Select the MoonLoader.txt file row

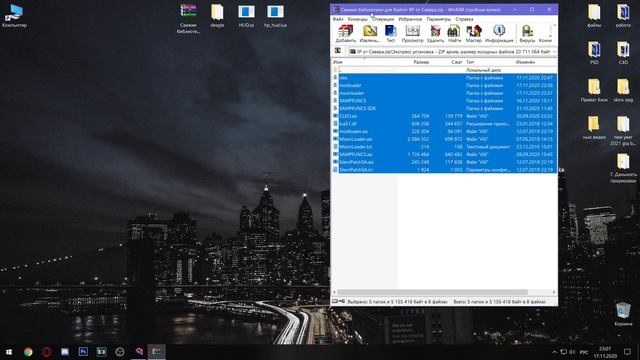444,147
